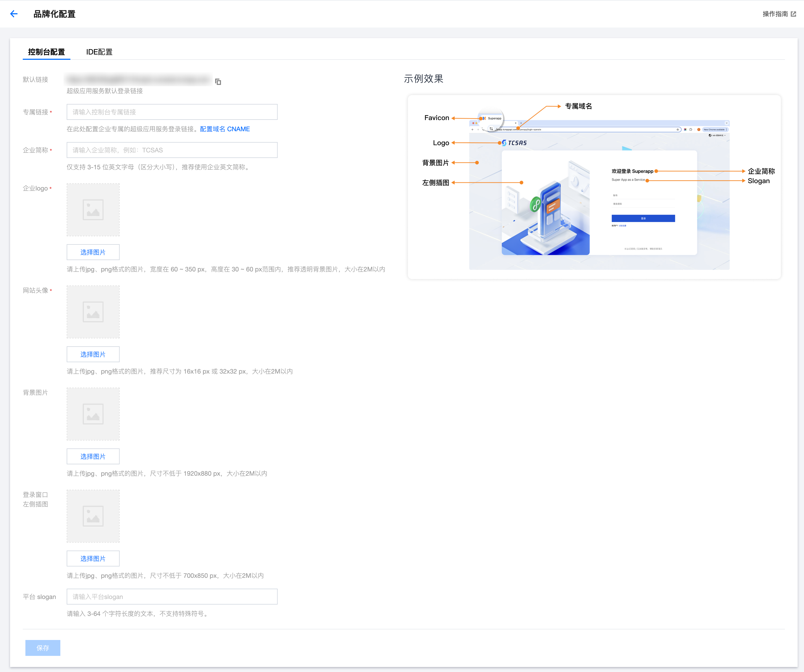Open the 配置域名 CNAME link
Image resolution: width=804 pixels, height=672 pixels.
coord(225,129)
